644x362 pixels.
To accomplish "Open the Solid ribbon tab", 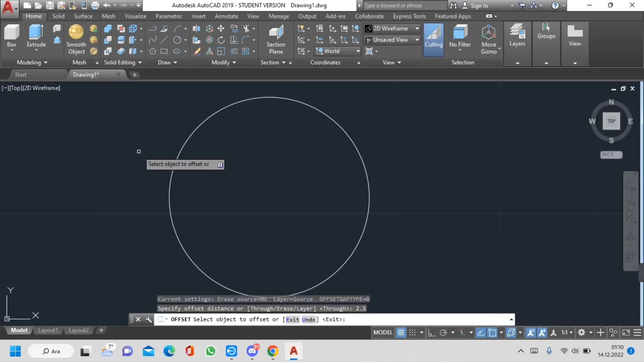I will [58, 16].
